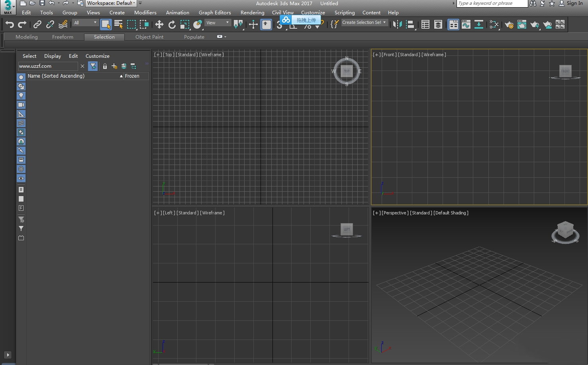Choose the Rectangular Selection Region tool
Viewport: 588px width, 365px height.
[131, 25]
